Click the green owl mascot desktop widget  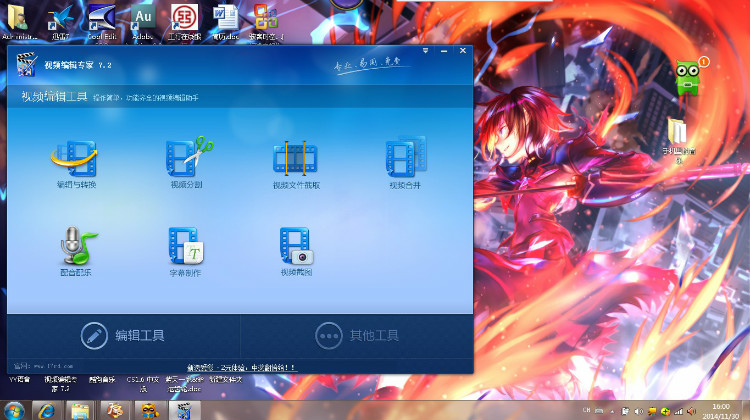689,77
